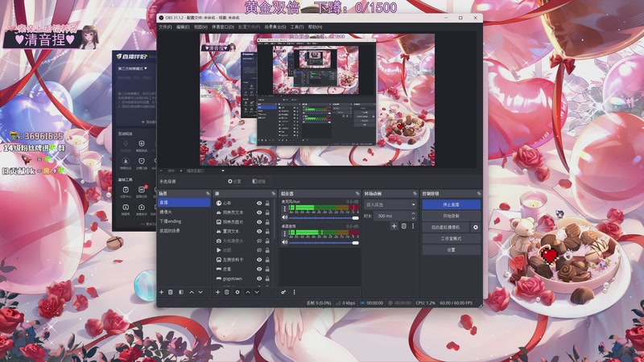This screenshot has height=362, width=644.
Task: Toggle lock on the 饲养员图片 source
Action: click(x=267, y=222)
